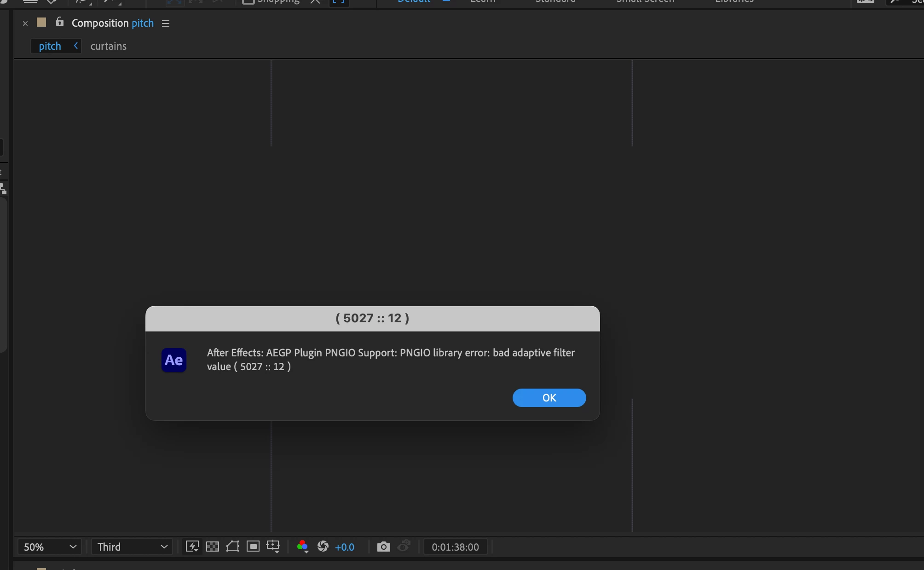Toggle the composition viewer lock
924x570 pixels.
tap(59, 22)
